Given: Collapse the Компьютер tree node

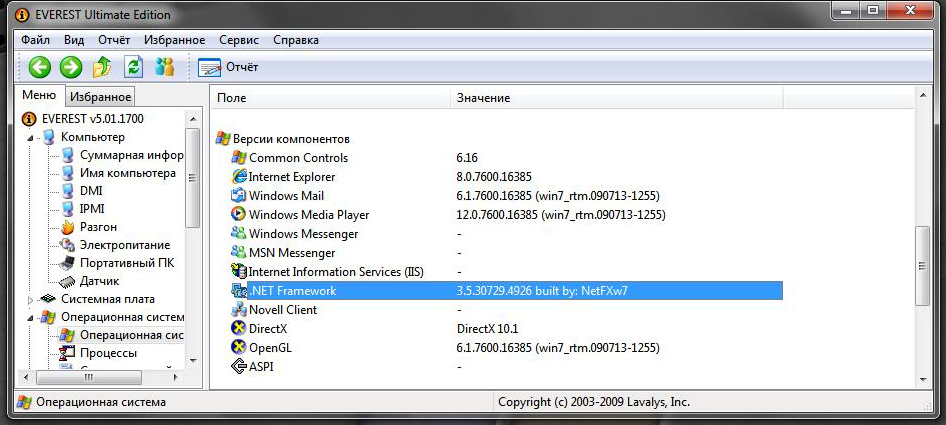Looking at the screenshot, I should click(x=30, y=138).
